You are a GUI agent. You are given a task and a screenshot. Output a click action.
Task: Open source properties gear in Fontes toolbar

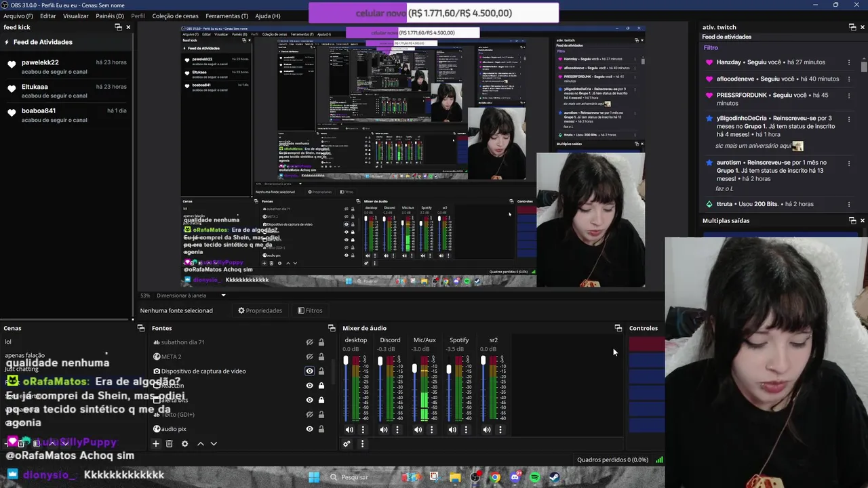[184, 444]
